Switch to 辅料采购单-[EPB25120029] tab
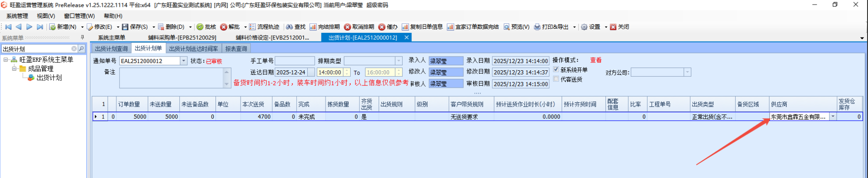 pos(182,37)
